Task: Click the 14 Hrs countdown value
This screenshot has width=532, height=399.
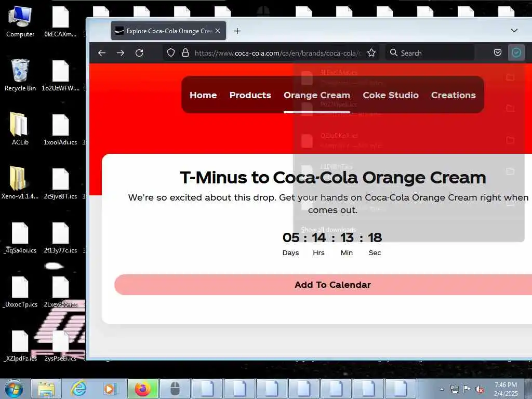Action: click(319, 237)
